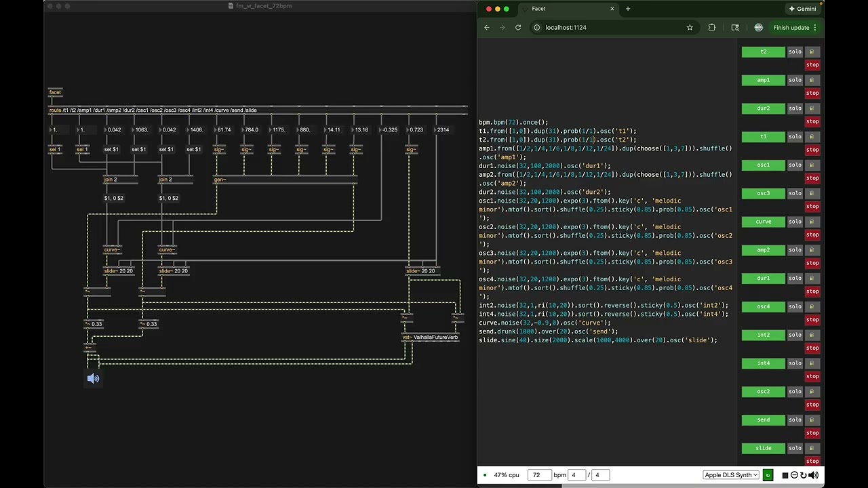Select the route object in the Max patcher
Image resolution: width=868 pixels, height=488 pixels.
coord(258,110)
